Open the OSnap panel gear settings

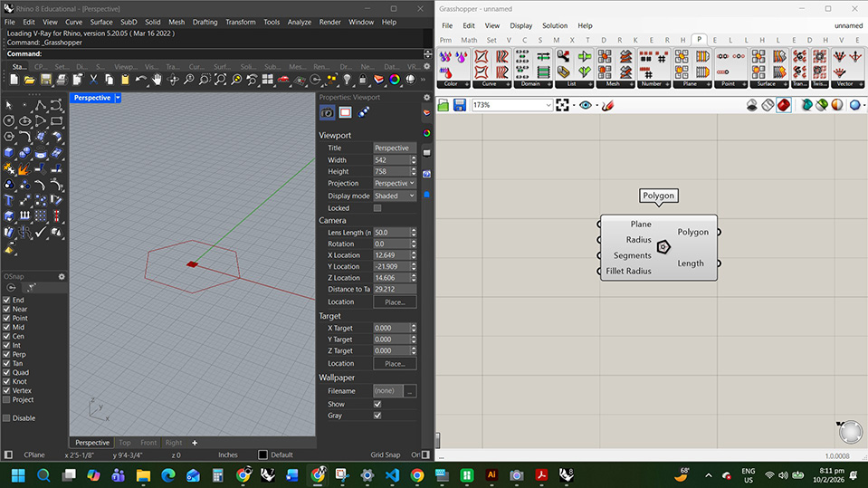(x=62, y=276)
